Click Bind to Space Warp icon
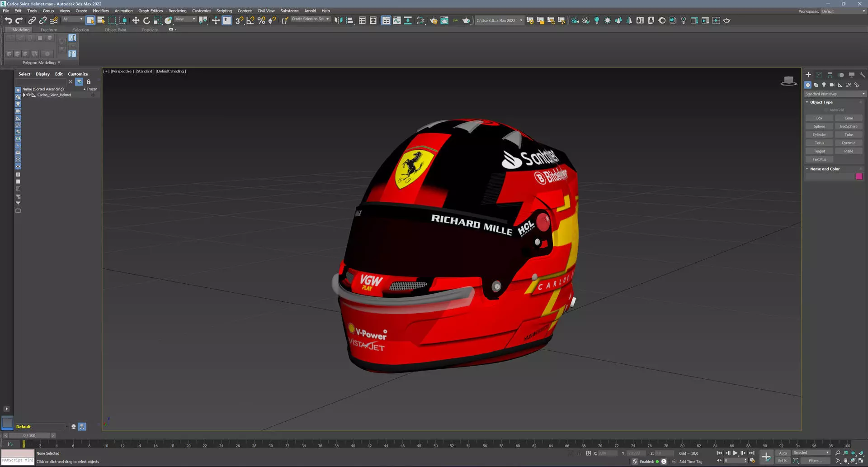This screenshot has height=467, width=868. pos(54,20)
